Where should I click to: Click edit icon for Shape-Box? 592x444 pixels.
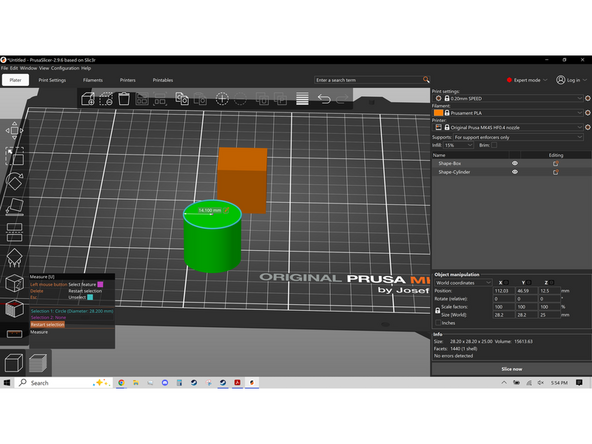pos(556,163)
